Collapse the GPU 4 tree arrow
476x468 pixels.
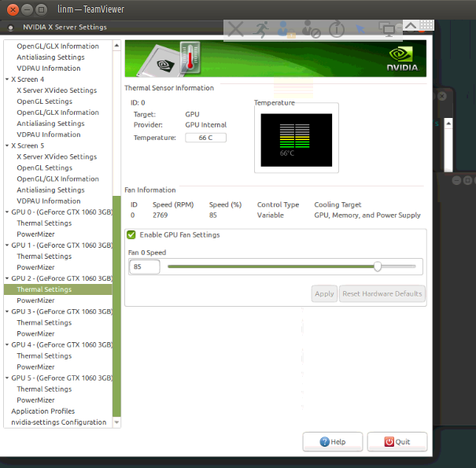point(7,345)
